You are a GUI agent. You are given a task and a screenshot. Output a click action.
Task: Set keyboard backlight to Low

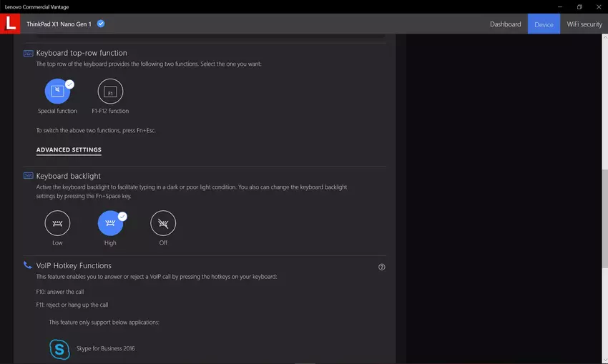pos(57,224)
